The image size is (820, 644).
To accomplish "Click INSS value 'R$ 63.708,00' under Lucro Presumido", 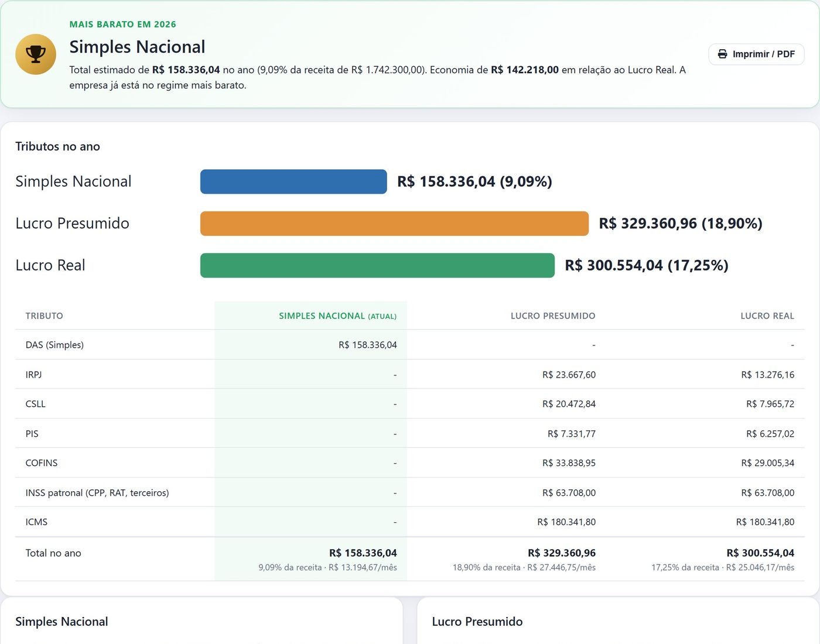I will pos(569,493).
